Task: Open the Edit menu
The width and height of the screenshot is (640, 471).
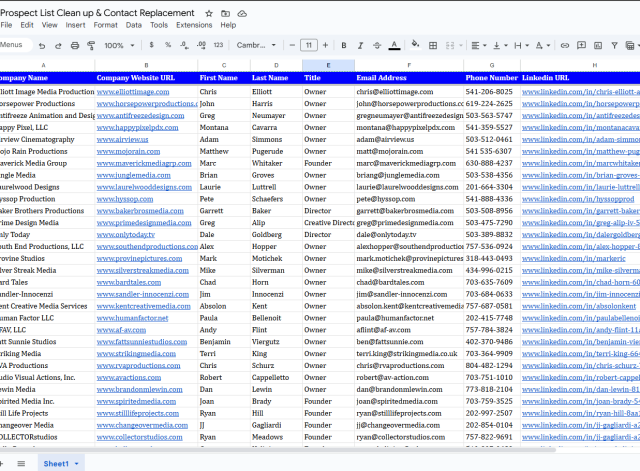Action: pyautogui.click(x=27, y=25)
